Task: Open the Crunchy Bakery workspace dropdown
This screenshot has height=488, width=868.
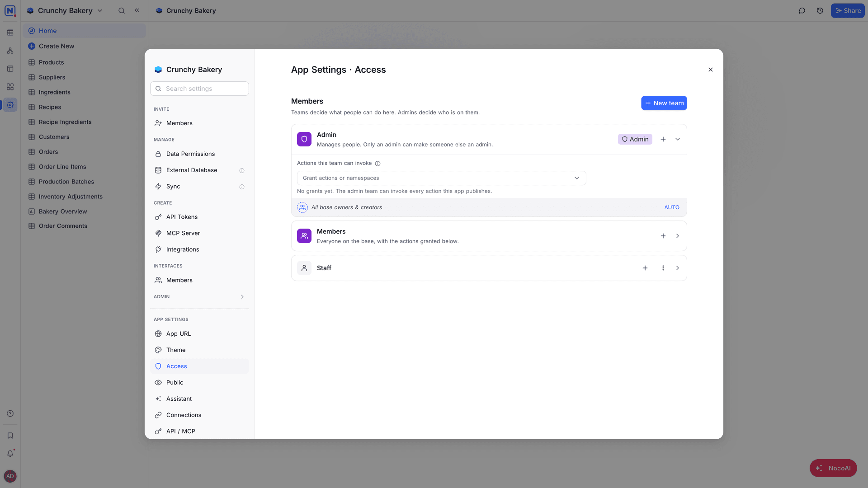Action: [65, 10]
